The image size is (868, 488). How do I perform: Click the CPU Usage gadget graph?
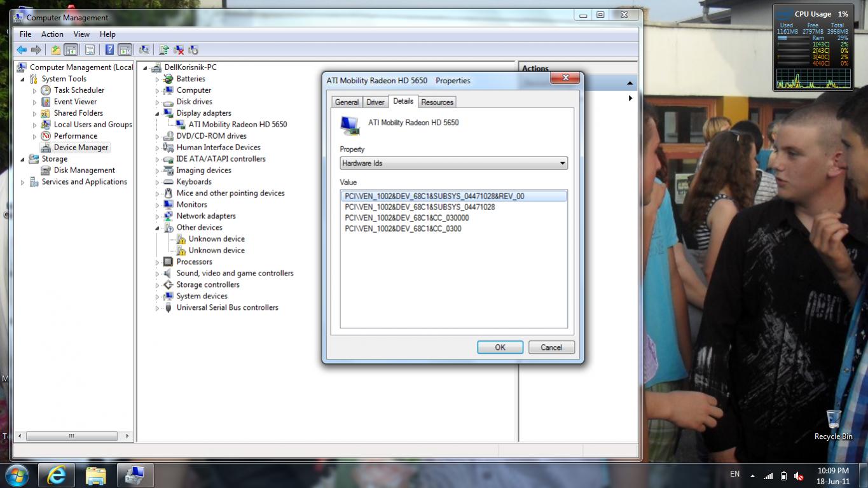pyautogui.click(x=813, y=79)
